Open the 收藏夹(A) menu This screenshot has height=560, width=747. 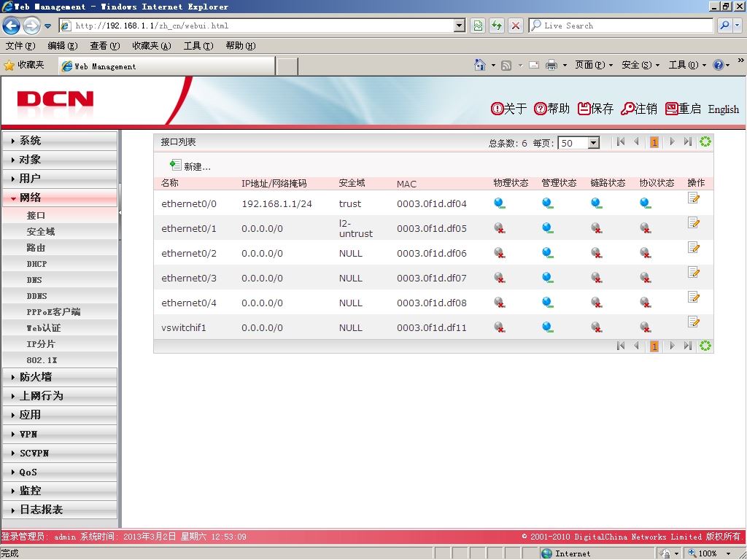click(x=152, y=46)
